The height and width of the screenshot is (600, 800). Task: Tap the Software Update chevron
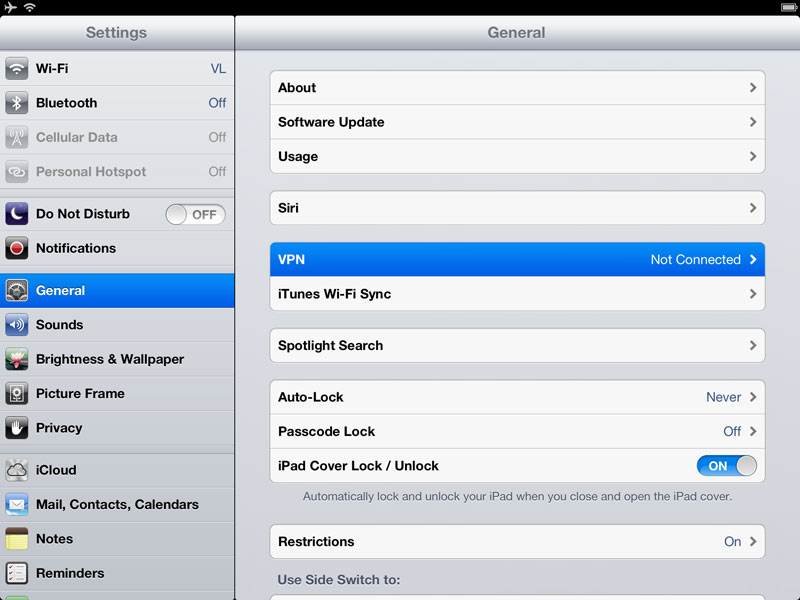(x=753, y=122)
